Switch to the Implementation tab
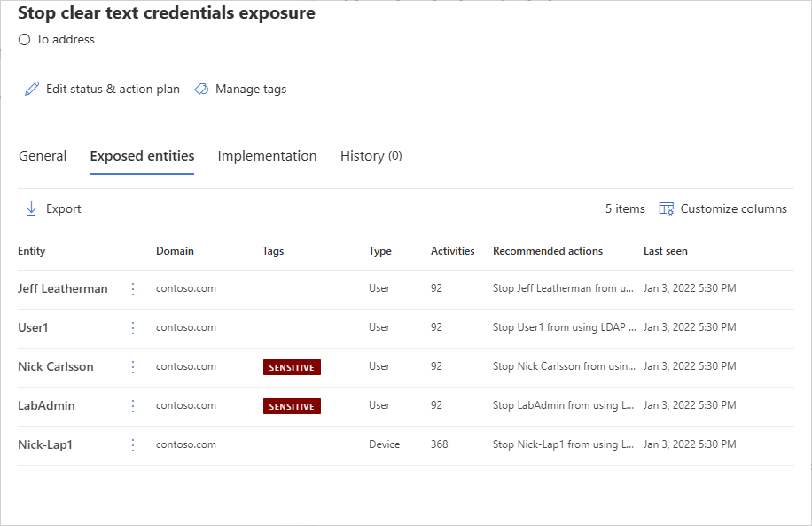 point(267,156)
